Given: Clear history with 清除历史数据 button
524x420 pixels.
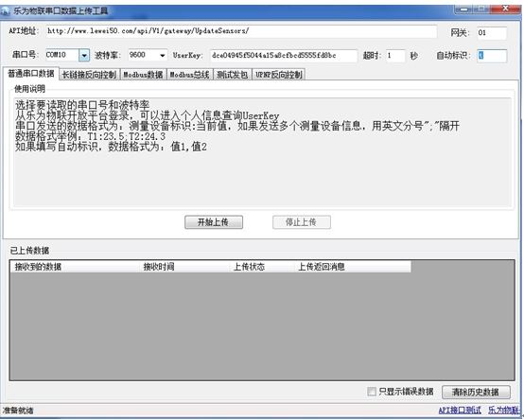Looking at the screenshot, I should pyautogui.click(x=476, y=392).
